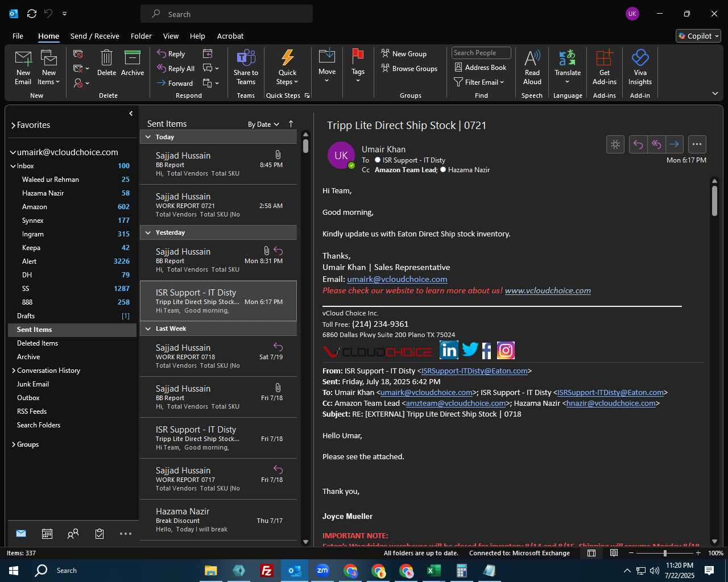Expand Conversation History folder
The height and width of the screenshot is (582, 728).
(x=14, y=371)
